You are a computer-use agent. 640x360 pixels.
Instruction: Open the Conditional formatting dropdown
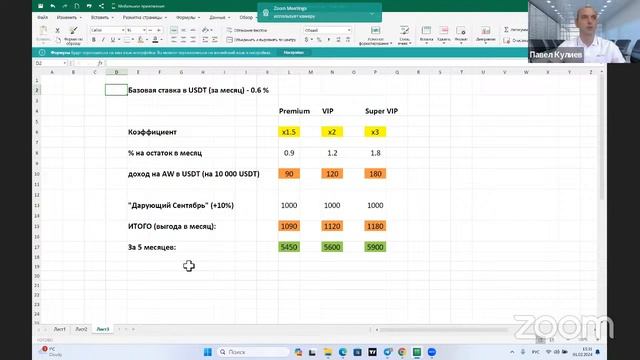coord(376,36)
